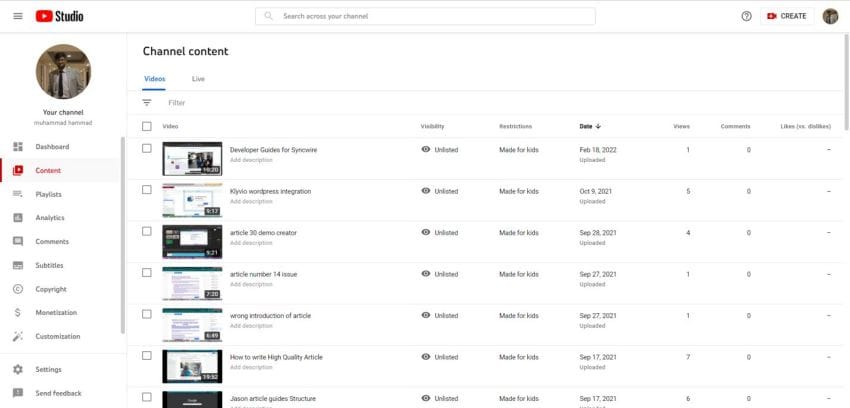This screenshot has width=850, height=408.
Task: Open the hamburger navigation menu
Action: pos(17,16)
